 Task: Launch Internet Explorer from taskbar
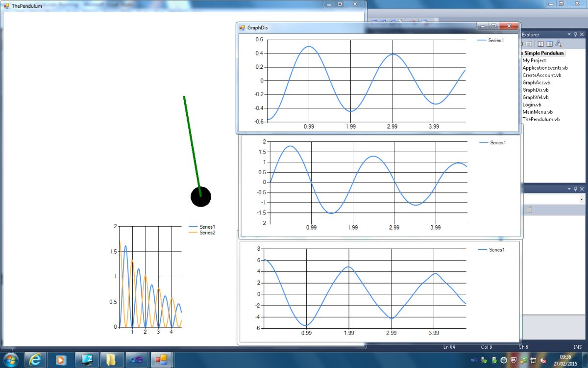click(35, 360)
